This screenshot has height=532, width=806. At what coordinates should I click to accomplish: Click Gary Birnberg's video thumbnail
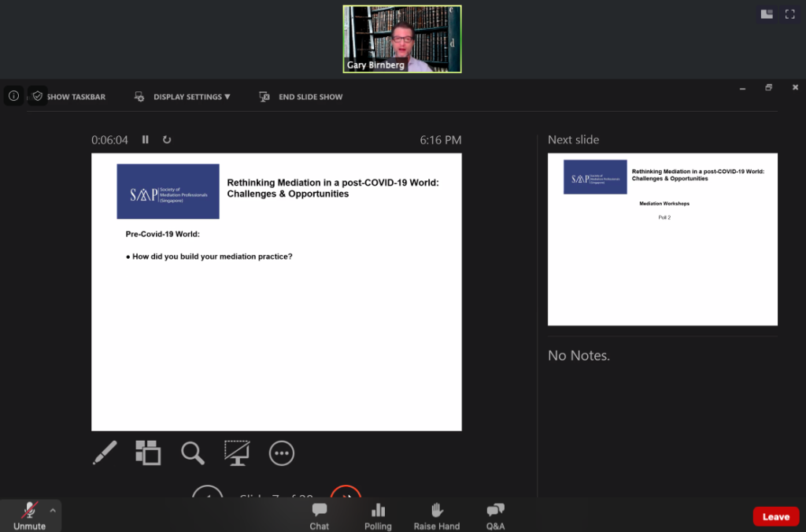pyautogui.click(x=402, y=39)
